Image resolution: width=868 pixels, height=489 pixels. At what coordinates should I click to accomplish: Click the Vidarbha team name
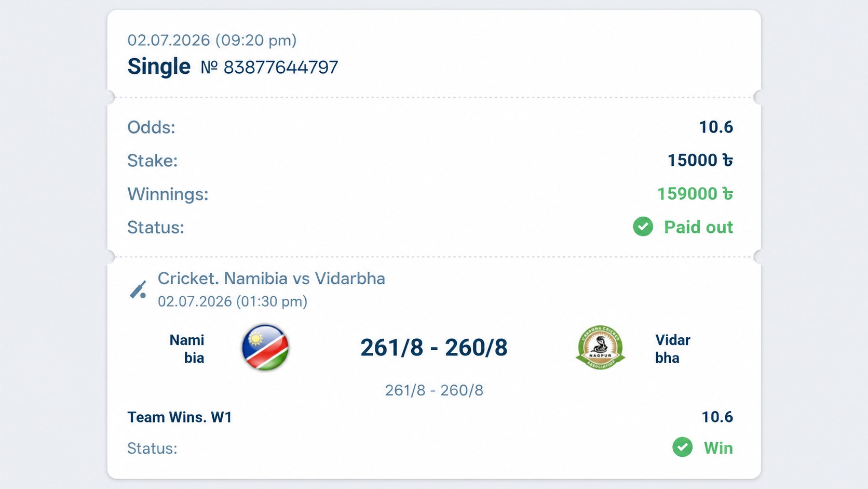pyautogui.click(x=672, y=349)
